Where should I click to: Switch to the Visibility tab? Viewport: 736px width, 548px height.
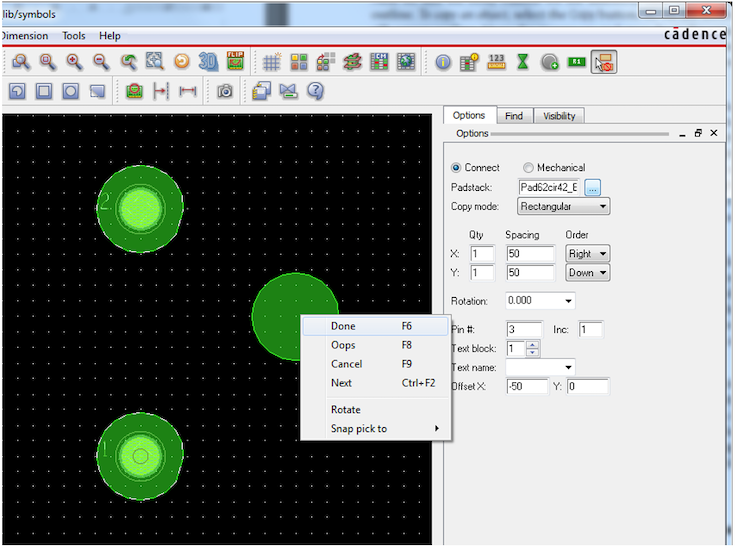point(559,116)
